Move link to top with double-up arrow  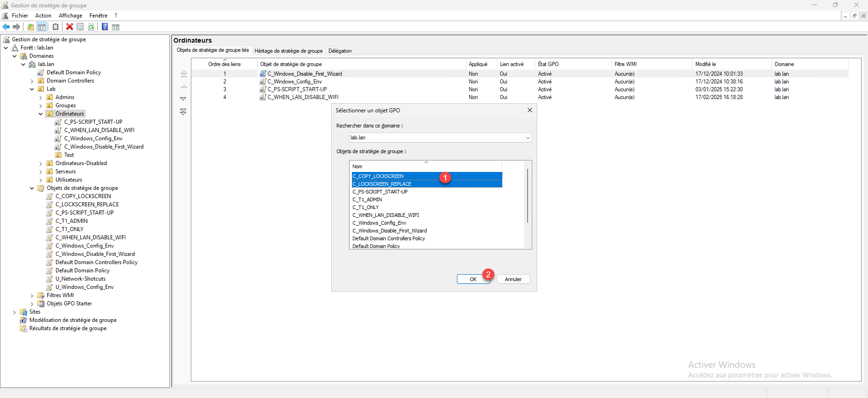point(184,74)
